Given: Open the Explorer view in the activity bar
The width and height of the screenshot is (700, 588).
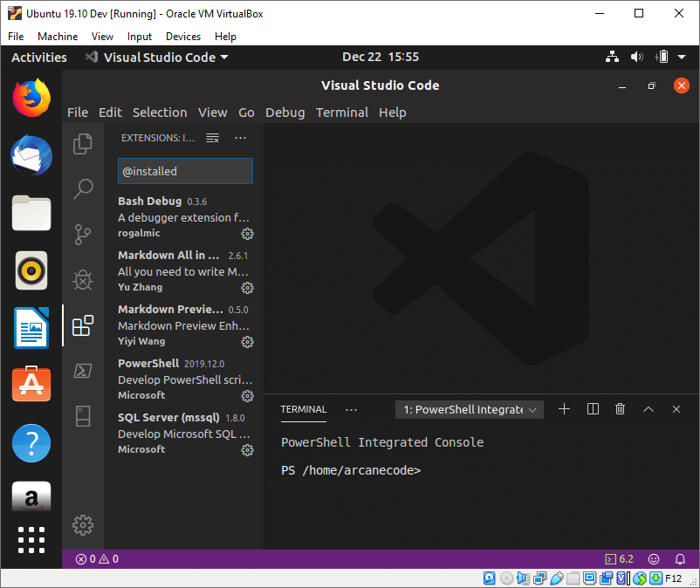Looking at the screenshot, I should pyautogui.click(x=83, y=144).
